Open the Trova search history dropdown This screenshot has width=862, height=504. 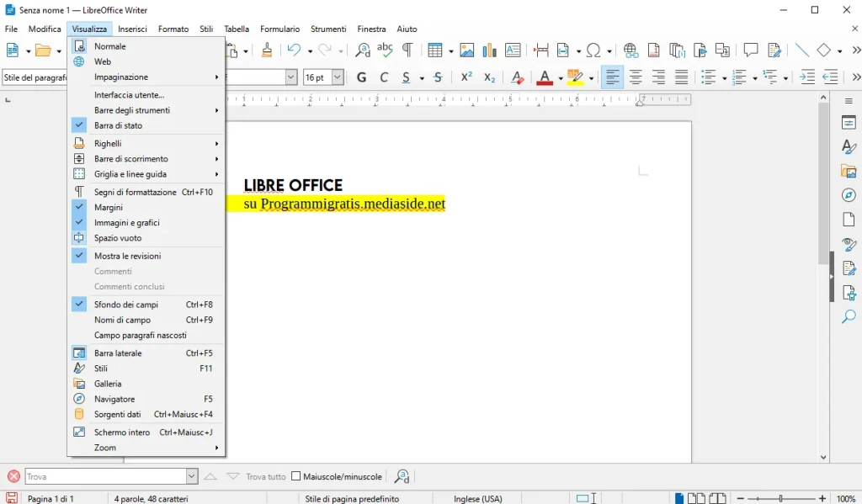click(x=191, y=476)
